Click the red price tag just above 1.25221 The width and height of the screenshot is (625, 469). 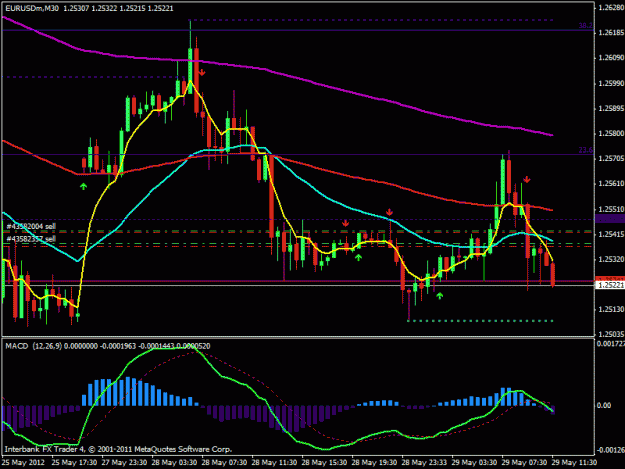610,279
